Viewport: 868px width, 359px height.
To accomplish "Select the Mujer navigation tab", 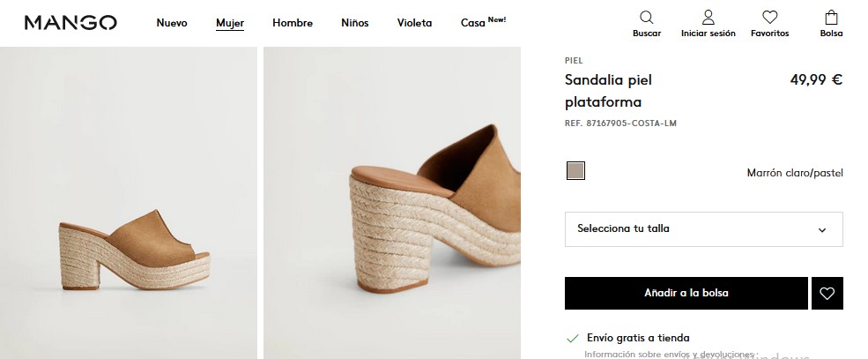I will point(230,23).
